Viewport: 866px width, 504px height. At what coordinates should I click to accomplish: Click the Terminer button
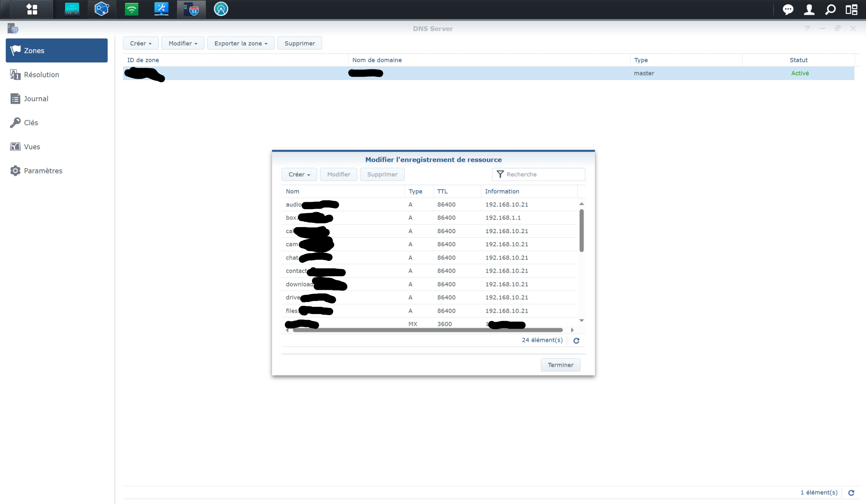pyautogui.click(x=560, y=365)
